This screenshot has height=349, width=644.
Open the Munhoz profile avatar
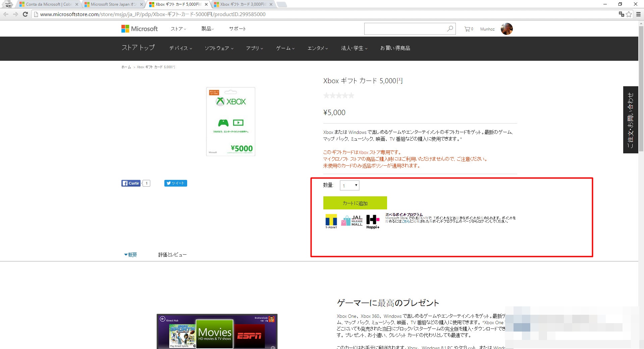506,29
